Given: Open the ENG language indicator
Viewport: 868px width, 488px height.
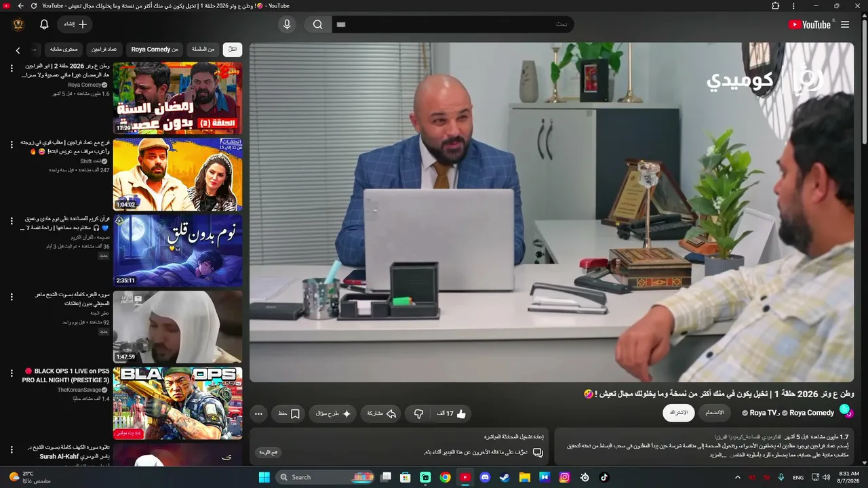Looking at the screenshot, I should (x=798, y=477).
